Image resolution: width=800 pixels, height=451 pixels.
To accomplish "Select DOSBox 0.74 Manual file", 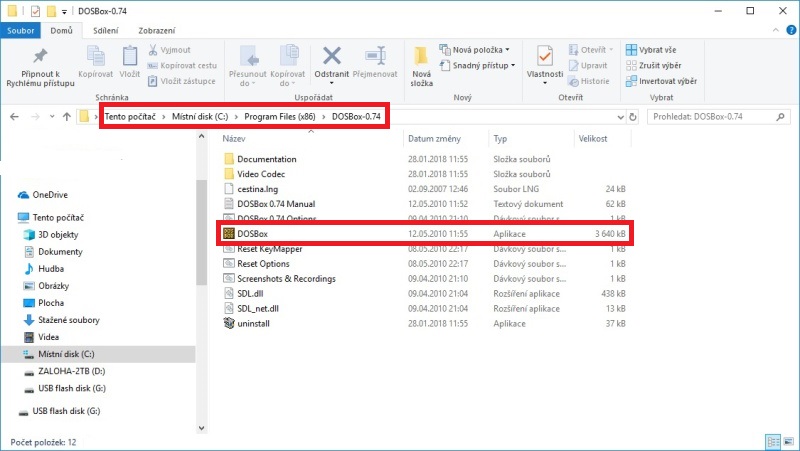I will pyautogui.click(x=276, y=204).
